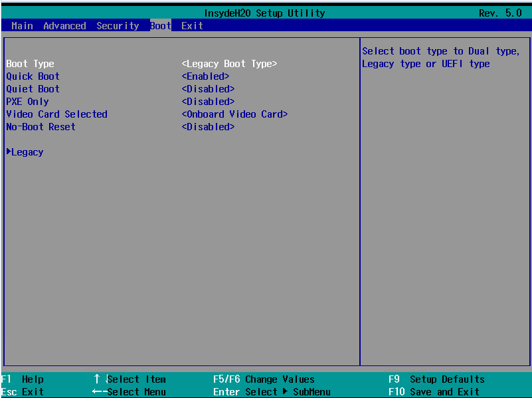
Task: Select the Boot Type setting label
Action: pyautogui.click(x=30, y=64)
